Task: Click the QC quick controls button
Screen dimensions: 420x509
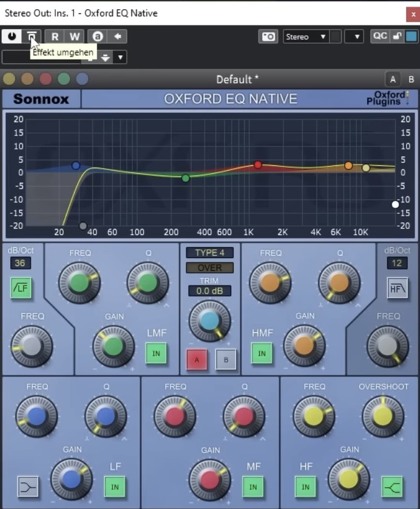Action: coord(380,36)
